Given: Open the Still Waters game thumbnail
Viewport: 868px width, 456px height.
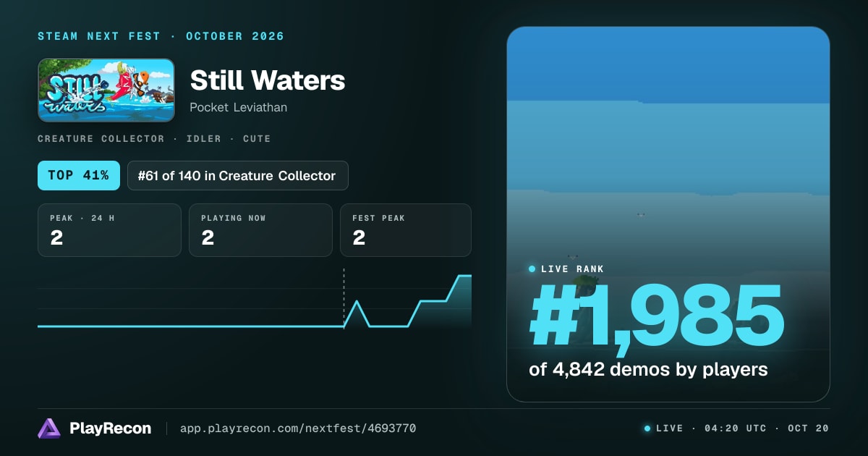Looking at the screenshot, I should click(106, 90).
